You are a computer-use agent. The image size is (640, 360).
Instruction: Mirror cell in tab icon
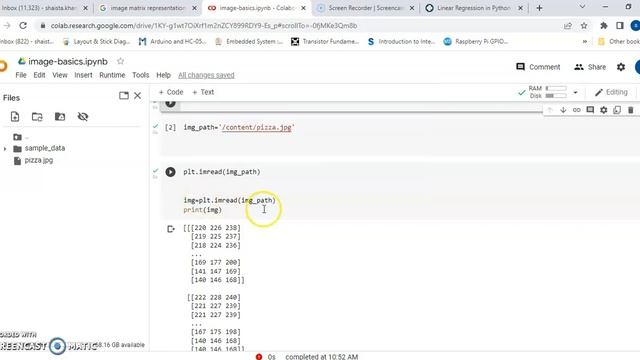coord(617,110)
